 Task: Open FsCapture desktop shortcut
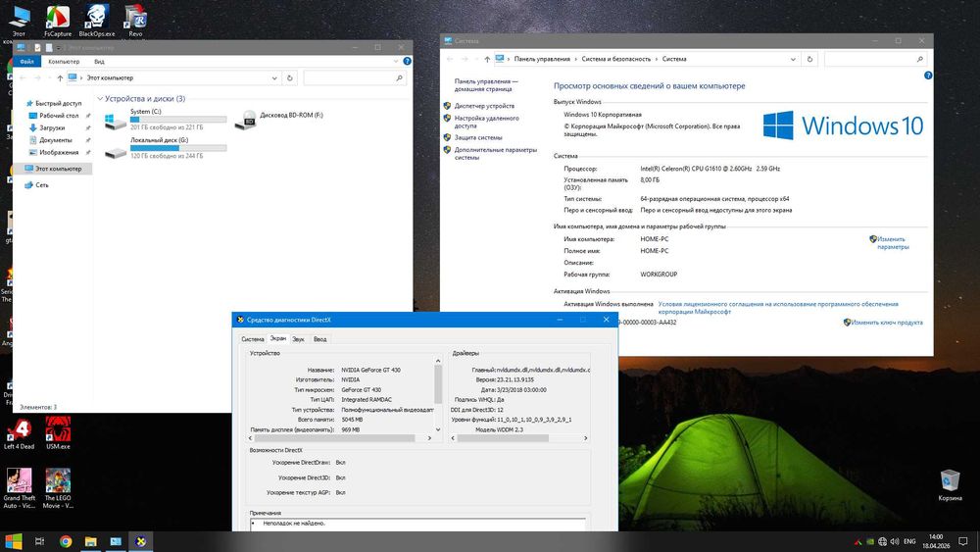(58, 21)
